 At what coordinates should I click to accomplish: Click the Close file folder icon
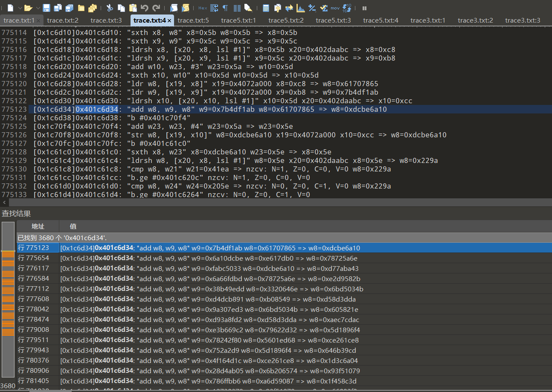pos(81,8)
